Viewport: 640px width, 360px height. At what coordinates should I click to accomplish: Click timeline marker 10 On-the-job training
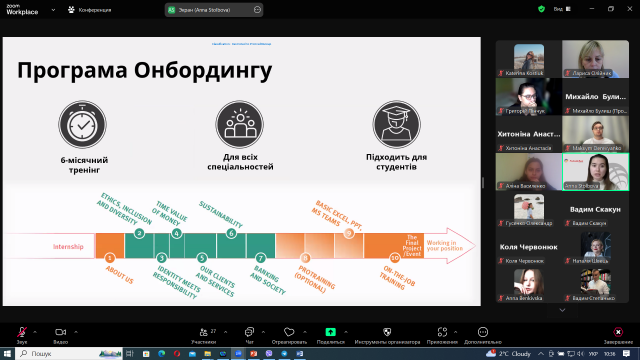(394, 258)
